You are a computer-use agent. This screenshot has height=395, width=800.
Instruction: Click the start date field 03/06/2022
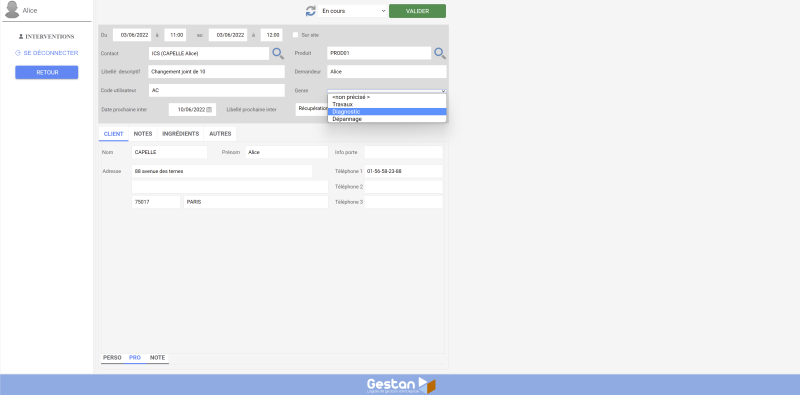(x=132, y=35)
